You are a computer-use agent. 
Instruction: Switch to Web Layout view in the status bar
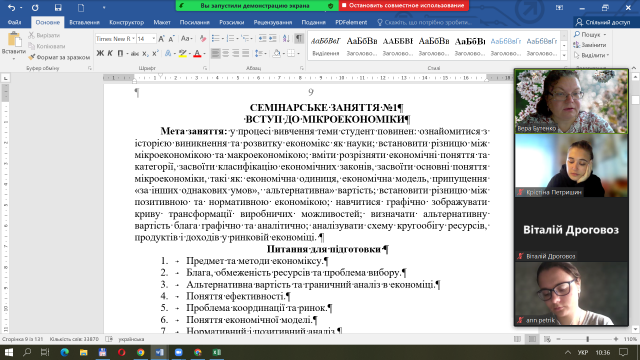pyautogui.click(x=547, y=339)
